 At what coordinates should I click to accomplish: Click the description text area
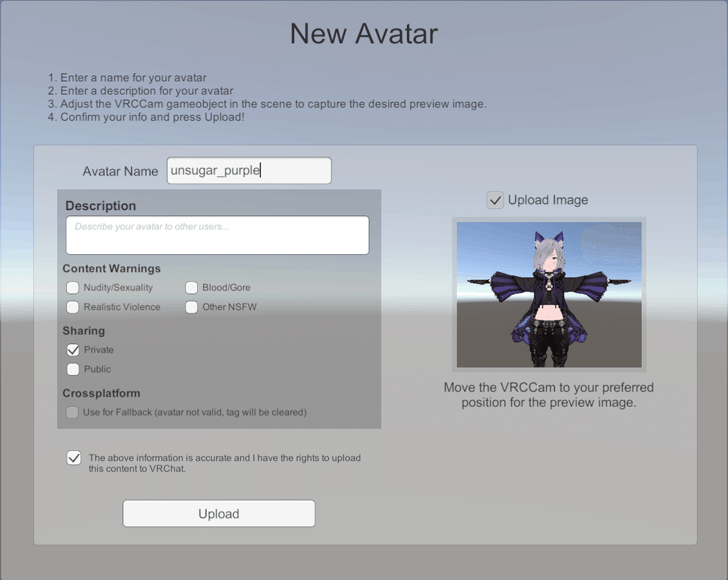click(217, 235)
